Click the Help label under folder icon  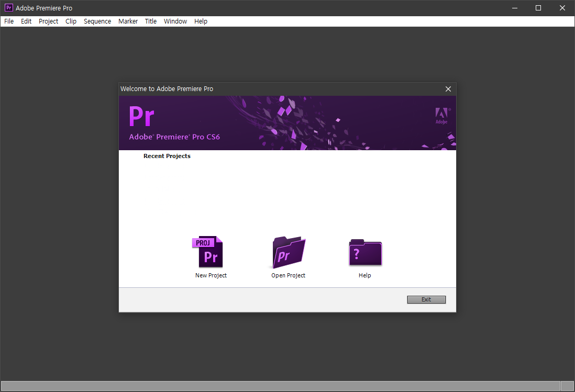365,275
